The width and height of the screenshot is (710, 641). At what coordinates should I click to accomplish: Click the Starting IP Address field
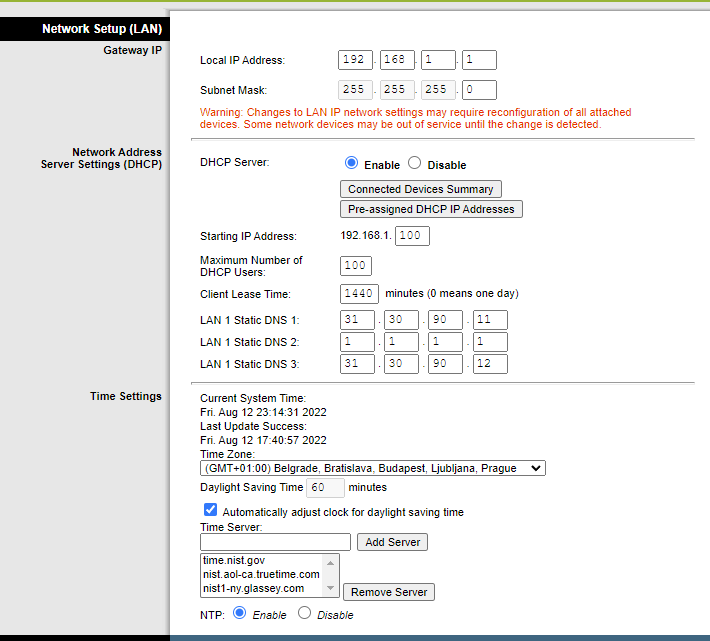(x=413, y=236)
